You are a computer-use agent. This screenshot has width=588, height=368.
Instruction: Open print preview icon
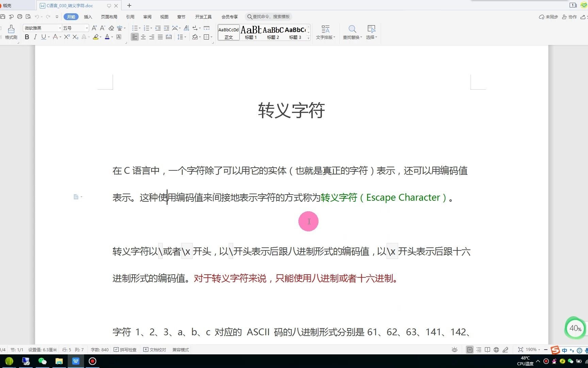click(28, 16)
